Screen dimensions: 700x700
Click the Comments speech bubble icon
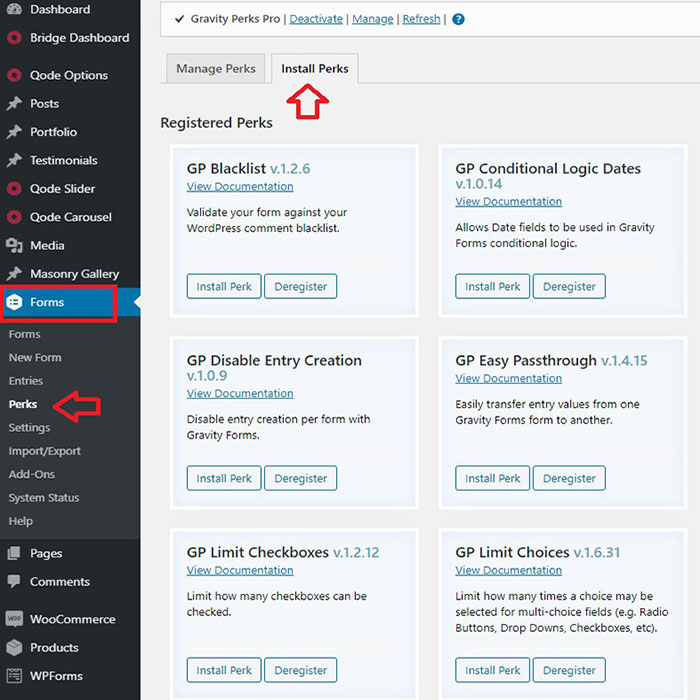tap(14, 582)
